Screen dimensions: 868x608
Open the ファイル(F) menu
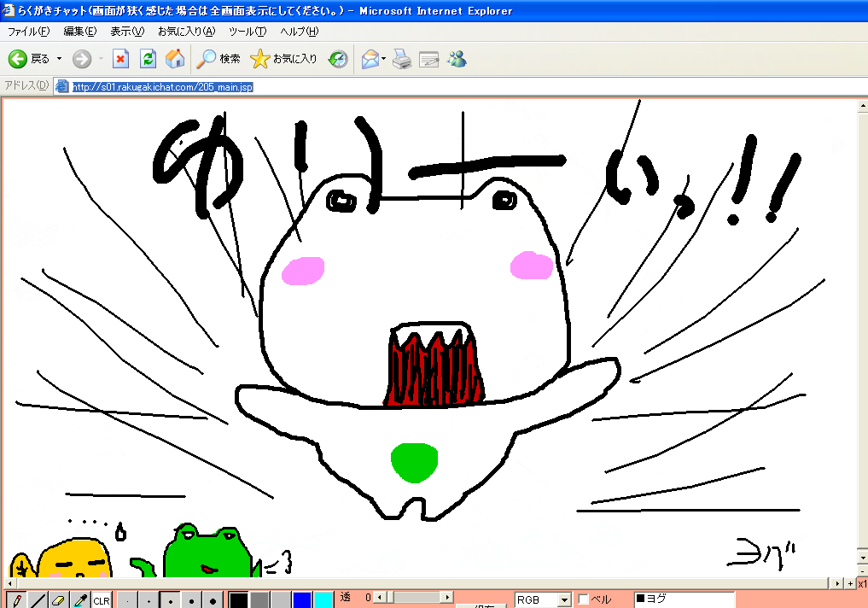tap(28, 32)
